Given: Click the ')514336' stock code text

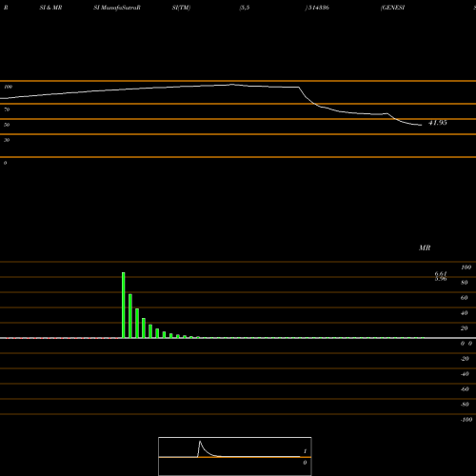Looking at the screenshot, I should (x=317, y=8).
